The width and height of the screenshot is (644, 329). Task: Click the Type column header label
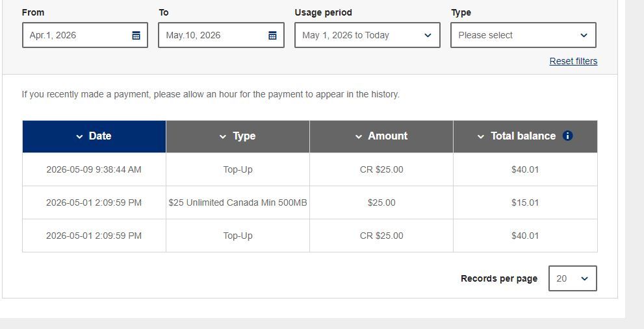pos(244,136)
